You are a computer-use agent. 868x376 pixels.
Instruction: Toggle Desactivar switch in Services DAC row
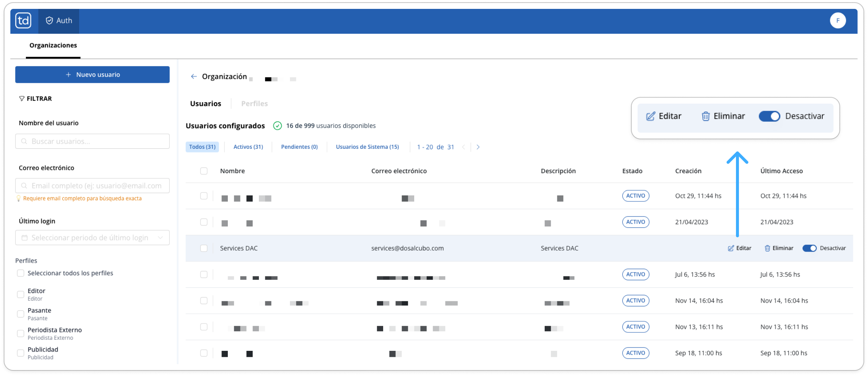(810, 248)
